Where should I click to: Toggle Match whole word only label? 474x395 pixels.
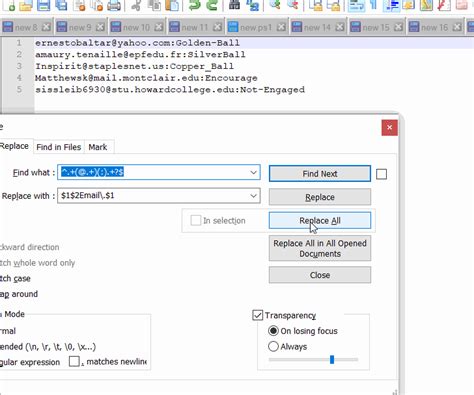[37, 263]
